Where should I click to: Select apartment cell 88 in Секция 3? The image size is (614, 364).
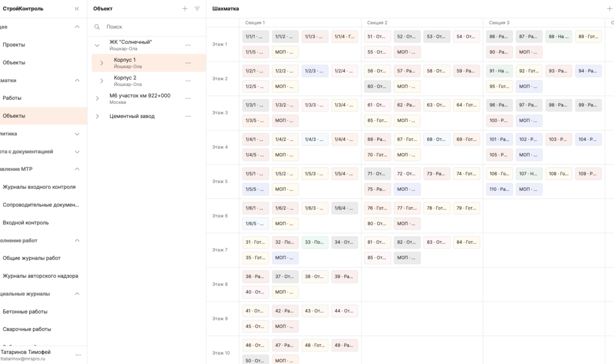click(558, 36)
